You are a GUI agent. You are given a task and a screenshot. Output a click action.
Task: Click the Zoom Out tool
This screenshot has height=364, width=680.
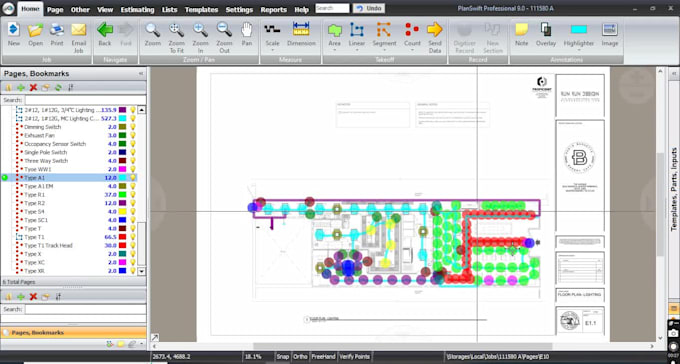(224, 30)
